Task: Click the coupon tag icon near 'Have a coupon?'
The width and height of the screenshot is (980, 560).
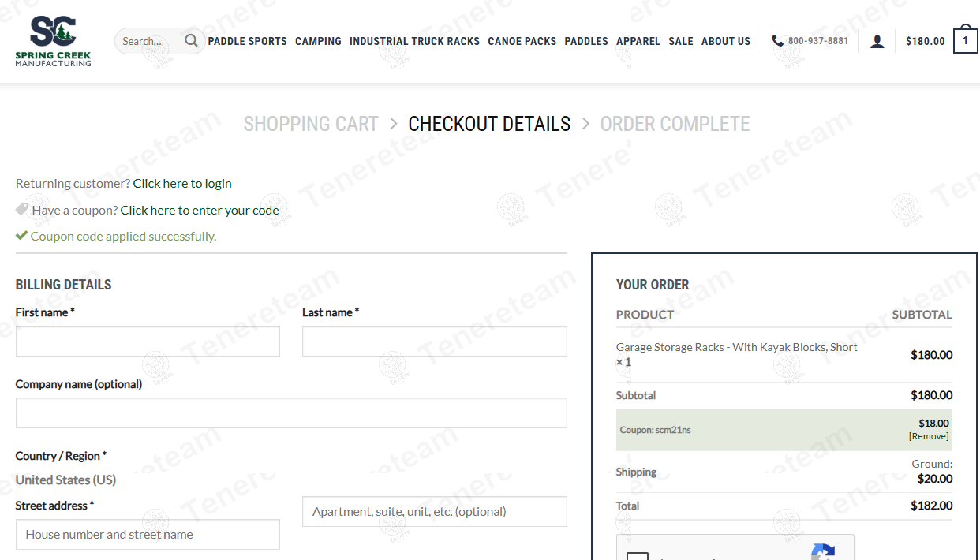Action: (x=21, y=210)
